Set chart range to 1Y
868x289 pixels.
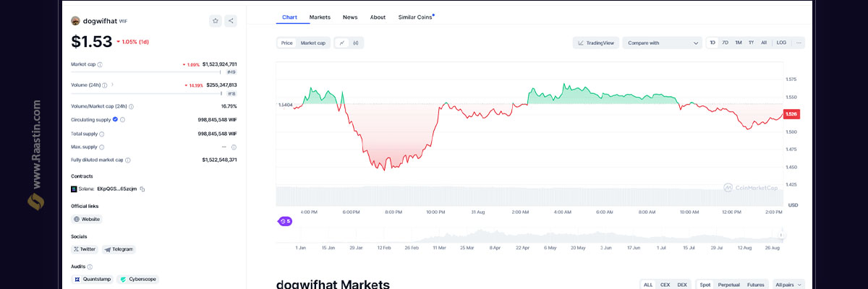coord(751,43)
